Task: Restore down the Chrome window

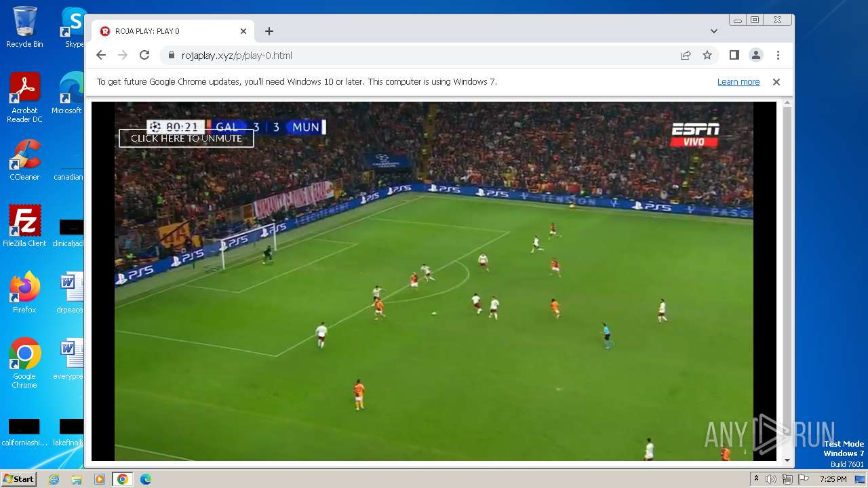Action: (755, 20)
